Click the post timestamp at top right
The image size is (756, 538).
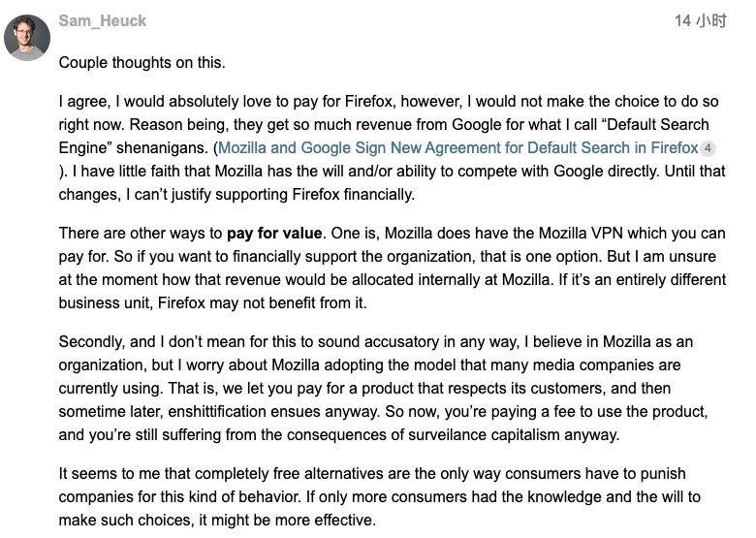pos(700,21)
